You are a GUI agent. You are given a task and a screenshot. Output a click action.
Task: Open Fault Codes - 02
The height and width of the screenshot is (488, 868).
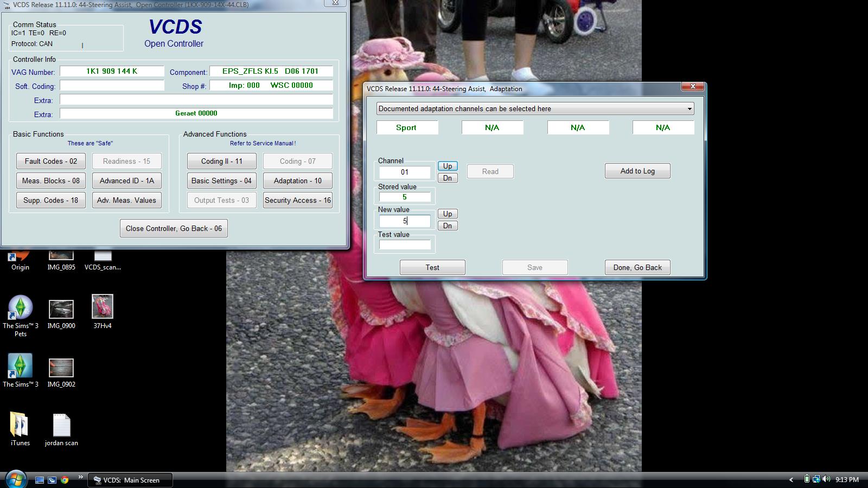click(51, 161)
